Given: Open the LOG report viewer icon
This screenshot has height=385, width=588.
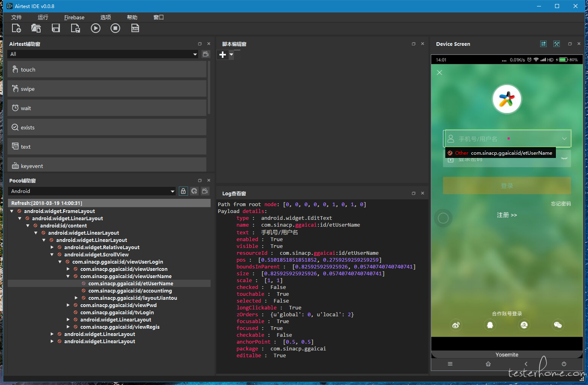Looking at the screenshot, I should 135,28.
